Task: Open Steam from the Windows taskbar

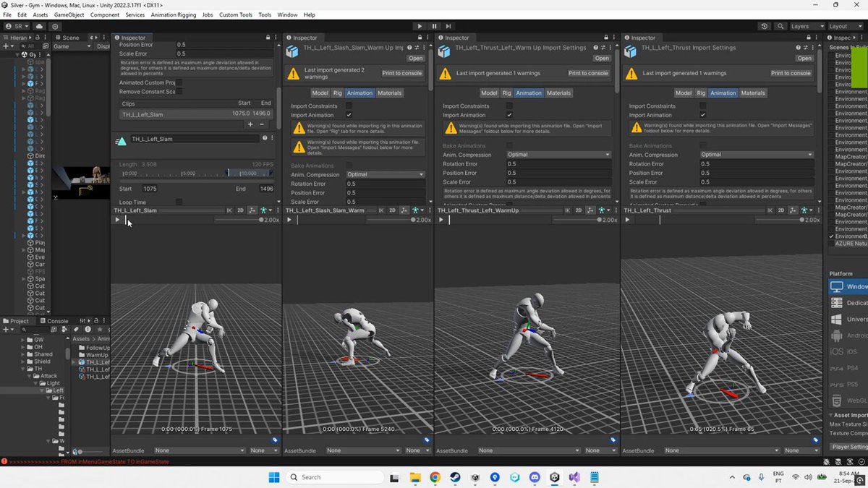Action: tap(455, 477)
